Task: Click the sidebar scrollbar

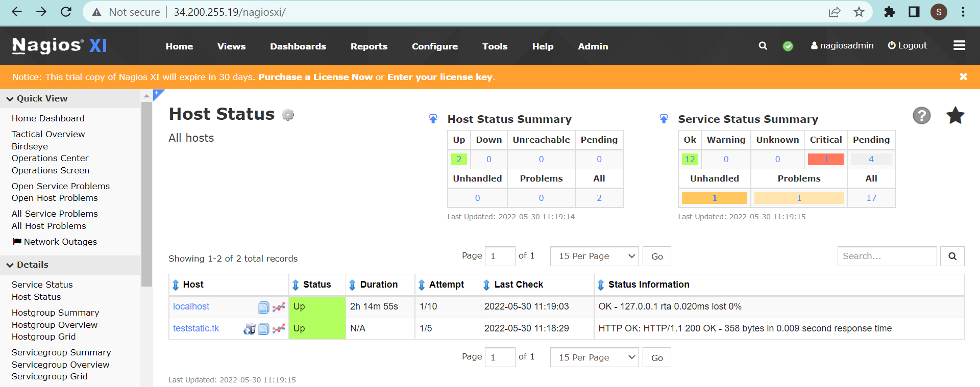Action: pos(146,194)
